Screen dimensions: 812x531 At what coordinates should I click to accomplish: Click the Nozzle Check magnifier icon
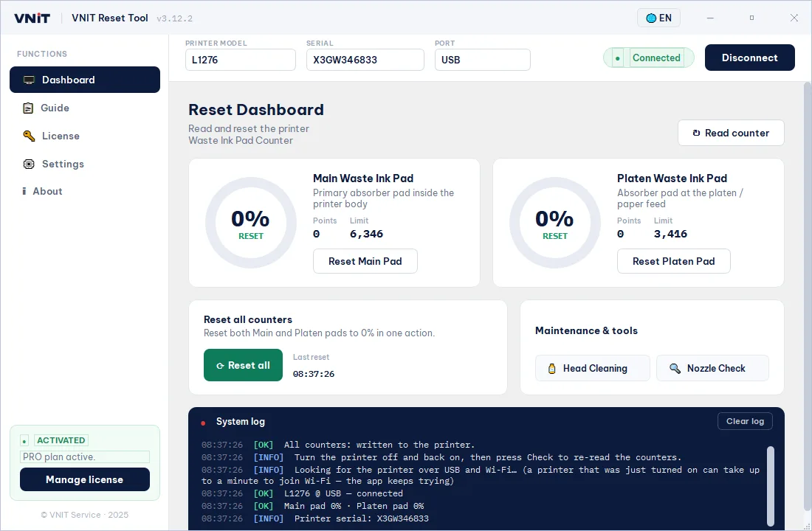click(675, 369)
